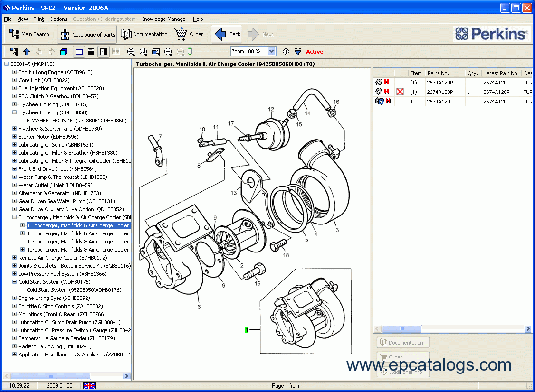Click the zoom window icon with magnifier
The height and width of the screenshot is (392, 535).
tap(156, 51)
